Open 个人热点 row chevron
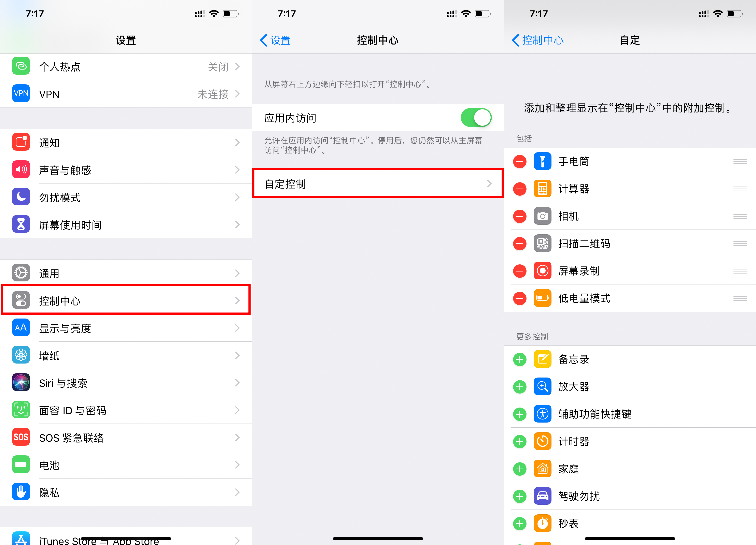The image size is (756, 545). [237, 67]
